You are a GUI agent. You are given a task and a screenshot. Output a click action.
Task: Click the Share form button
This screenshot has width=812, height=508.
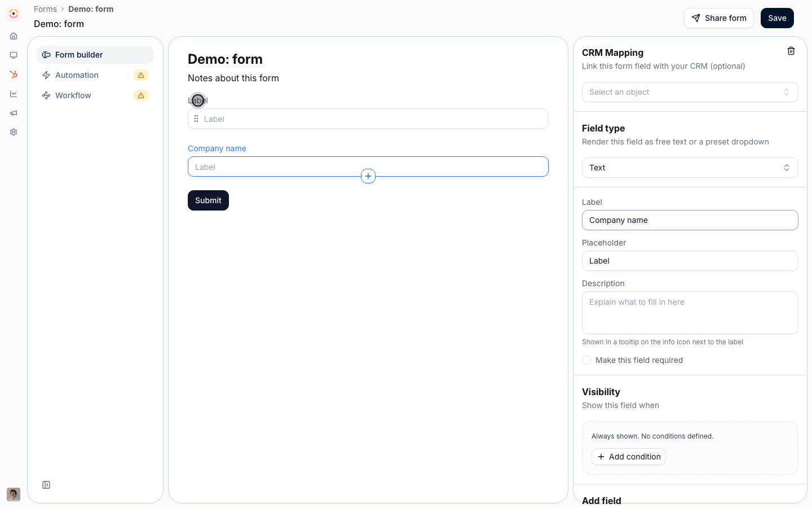tap(719, 18)
